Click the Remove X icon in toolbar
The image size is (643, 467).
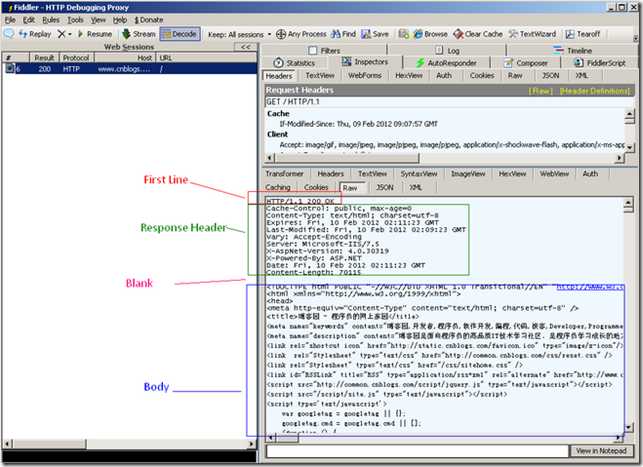pos(61,34)
